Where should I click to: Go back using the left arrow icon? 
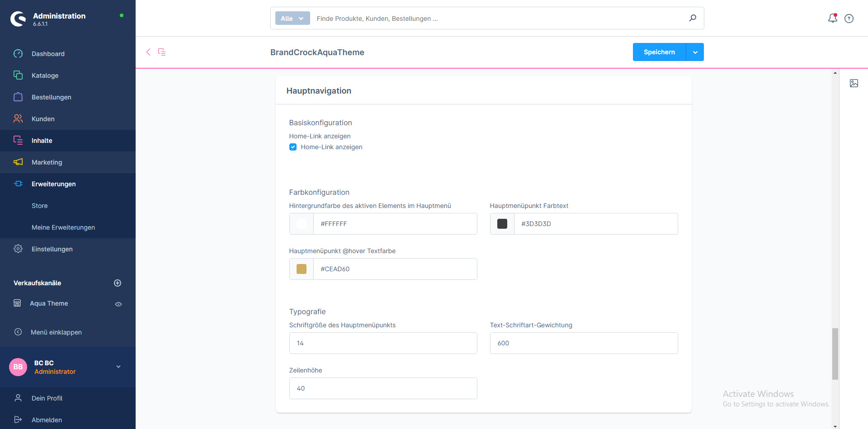[x=148, y=52]
